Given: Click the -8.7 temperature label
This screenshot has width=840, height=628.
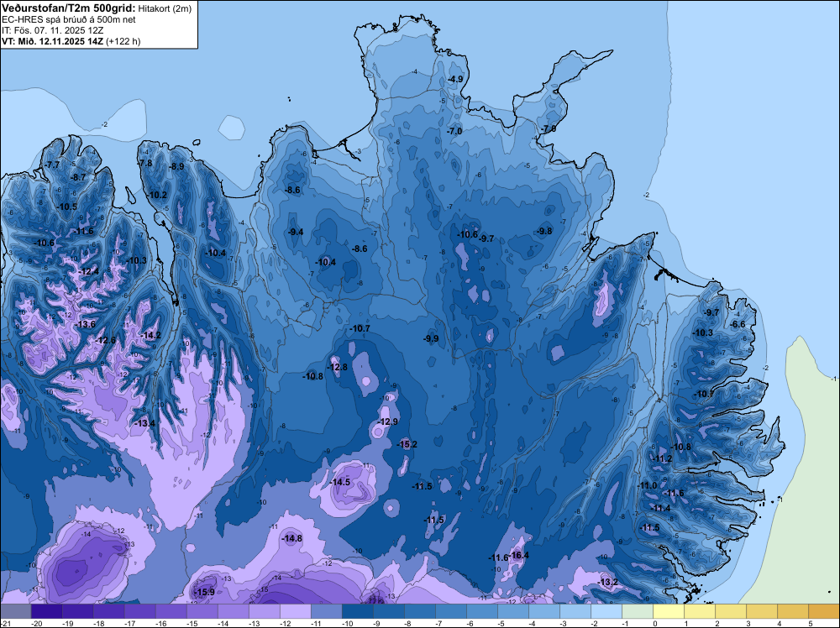Looking at the screenshot, I should pyautogui.click(x=77, y=177).
